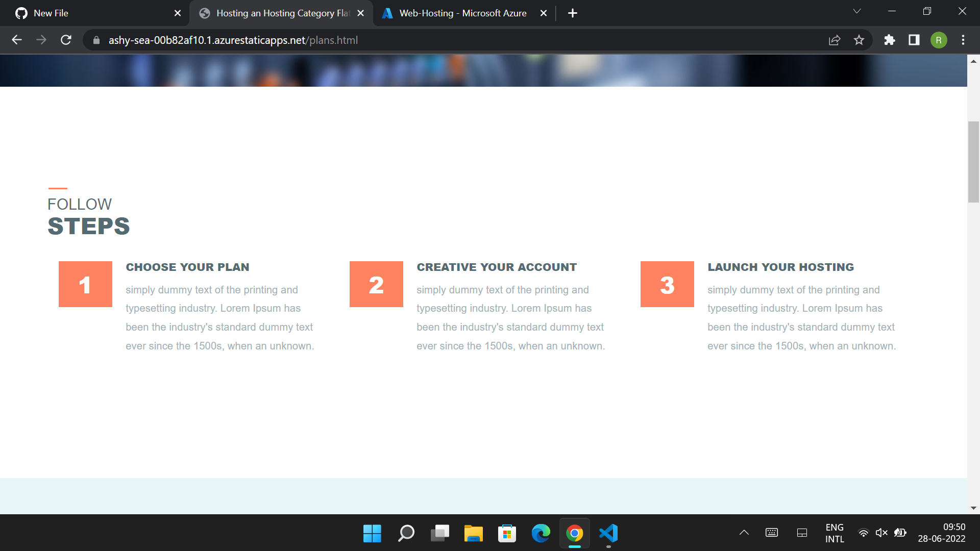Open Chrome three-dot menu
The image size is (980, 551).
pos(963,40)
